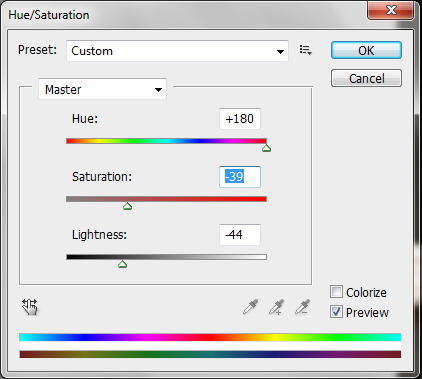This screenshot has height=379, width=422.
Task: Select the Eyedropper tool
Action: click(x=251, y=307)
